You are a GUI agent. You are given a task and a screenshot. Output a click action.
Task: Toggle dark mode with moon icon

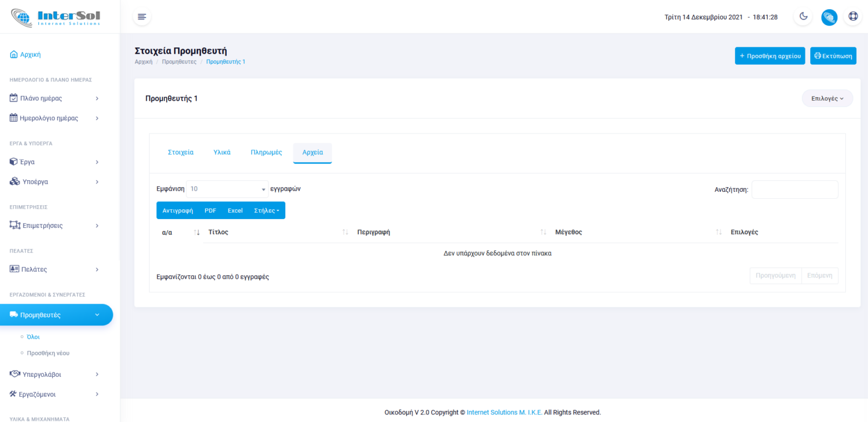[804, 17]
